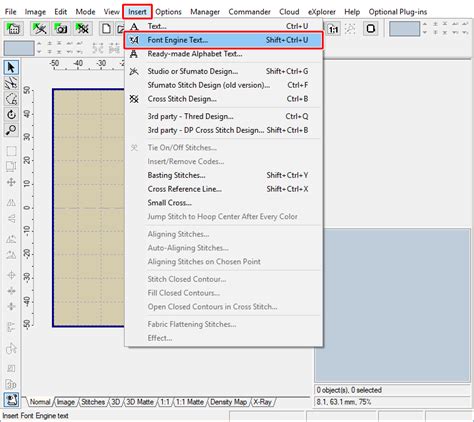Screen dimensions: 474x422
Task: Open the File menu
Action: (x=11, y=12)
